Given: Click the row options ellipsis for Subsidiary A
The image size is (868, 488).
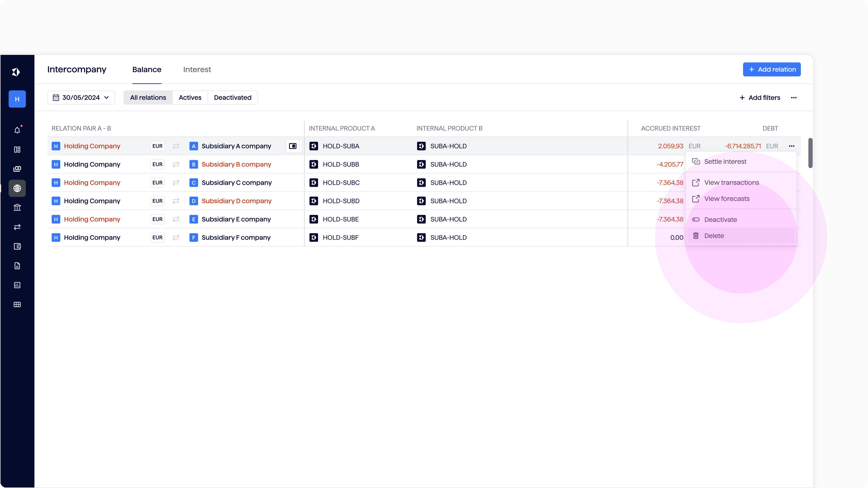Looking at the screenshot, I should 792,146.
